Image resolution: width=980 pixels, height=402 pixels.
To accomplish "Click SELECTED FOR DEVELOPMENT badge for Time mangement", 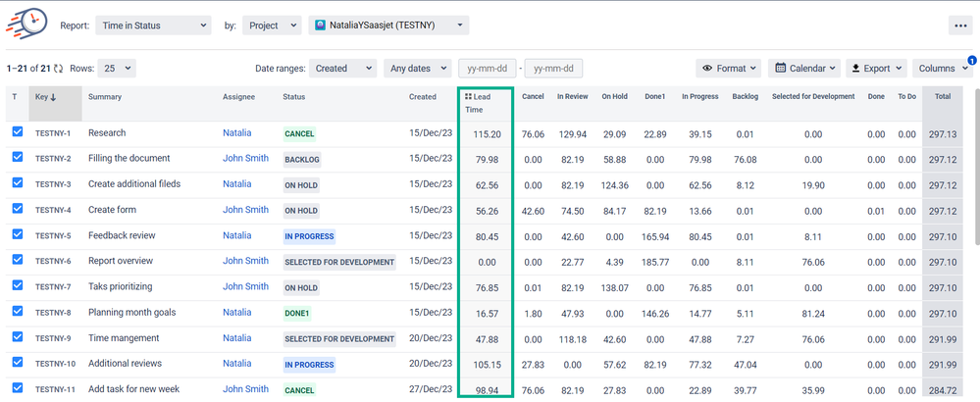I will point(339,339).
